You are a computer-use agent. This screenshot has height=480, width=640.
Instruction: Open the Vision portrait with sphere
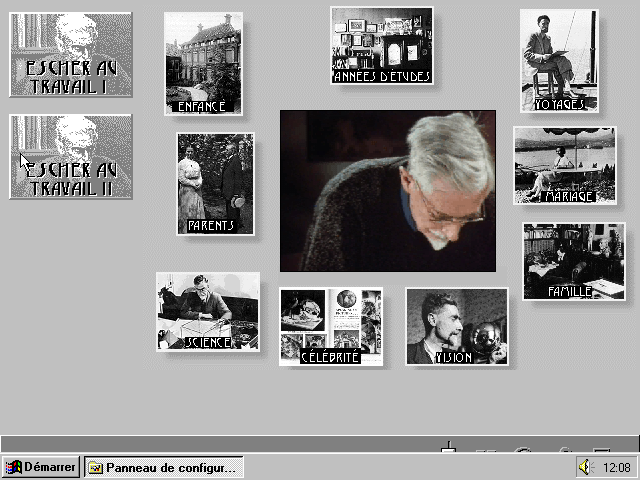point(457,327)
